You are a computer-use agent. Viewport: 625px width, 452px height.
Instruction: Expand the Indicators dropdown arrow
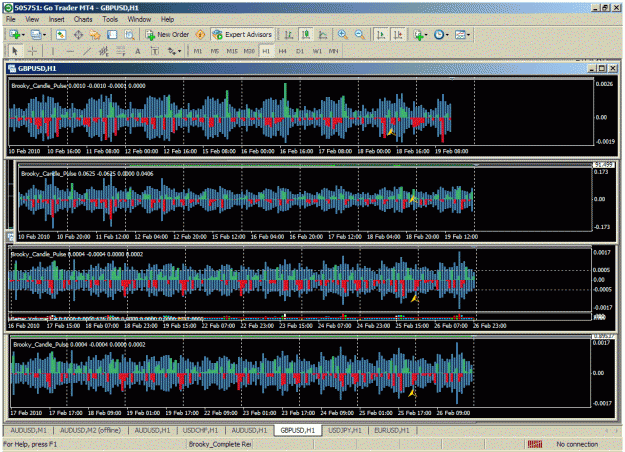[x=426, y=35]
